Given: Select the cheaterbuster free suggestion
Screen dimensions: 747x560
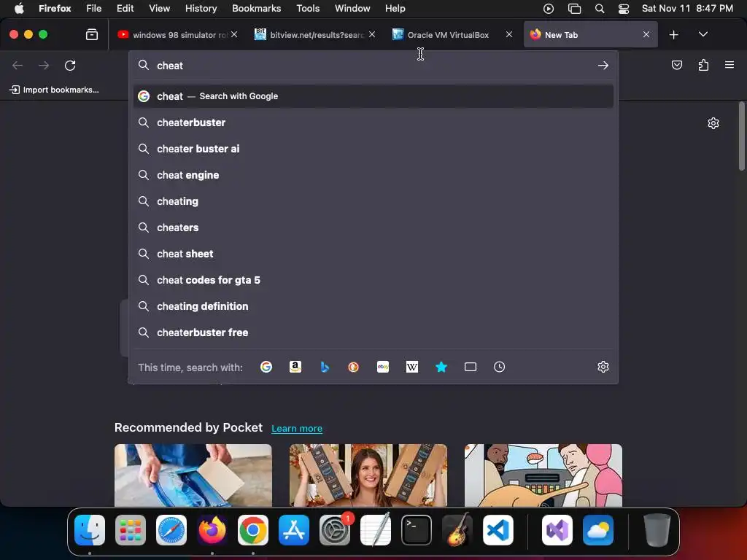Looking at the screenshot, I should [373, 332].
